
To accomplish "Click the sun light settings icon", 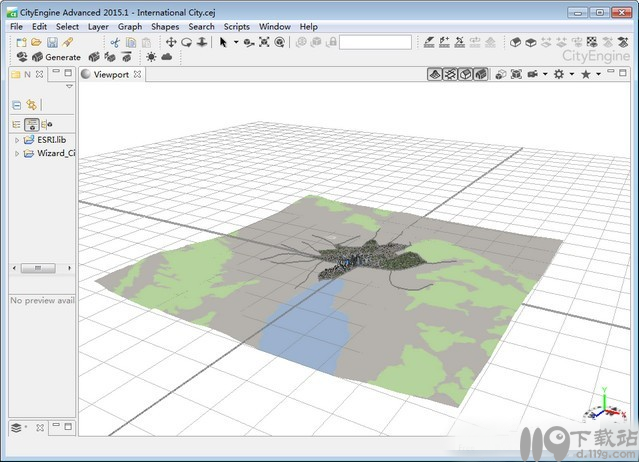I will pos(151,57).
